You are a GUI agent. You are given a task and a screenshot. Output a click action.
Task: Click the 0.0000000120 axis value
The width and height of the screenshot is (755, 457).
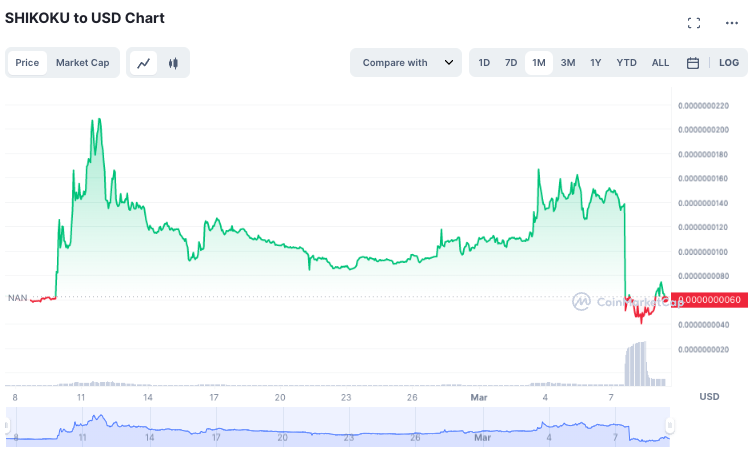pyautogui.click(x=703, y=227)
